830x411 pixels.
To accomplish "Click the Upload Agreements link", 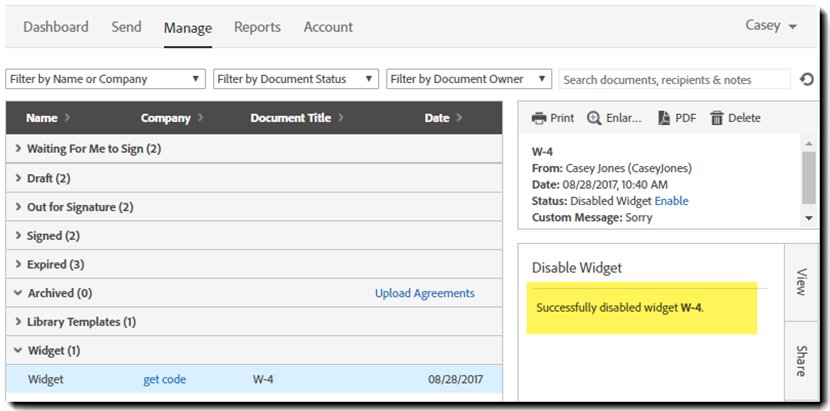I will pyautogui.click(x=424, y=293).
